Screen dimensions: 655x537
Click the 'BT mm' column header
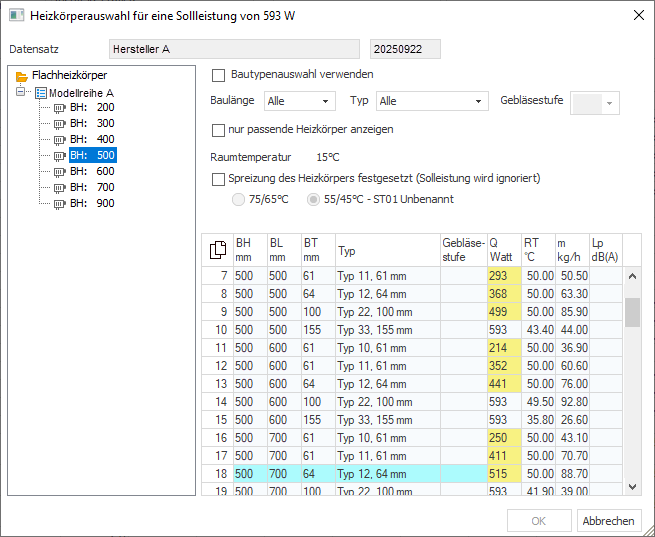click(318, 250)
